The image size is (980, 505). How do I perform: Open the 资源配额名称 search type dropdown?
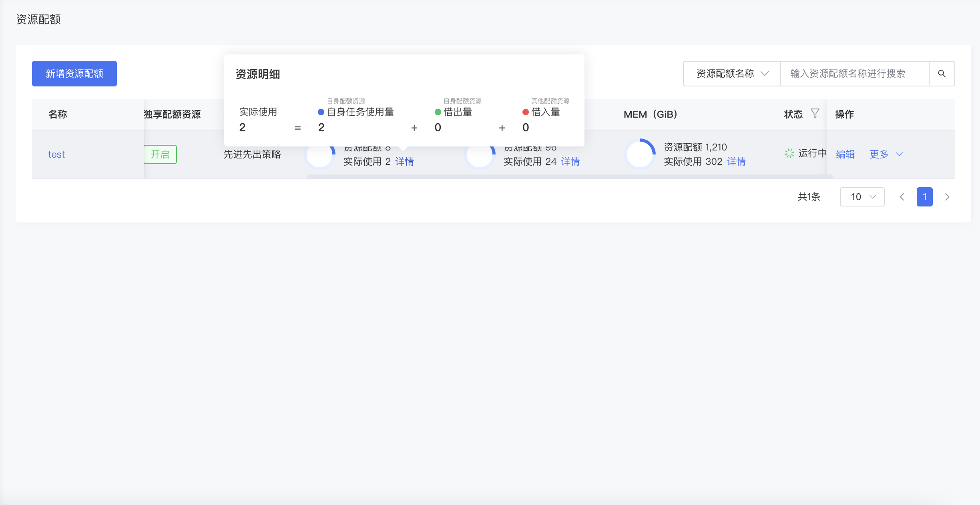click(732, 74)
